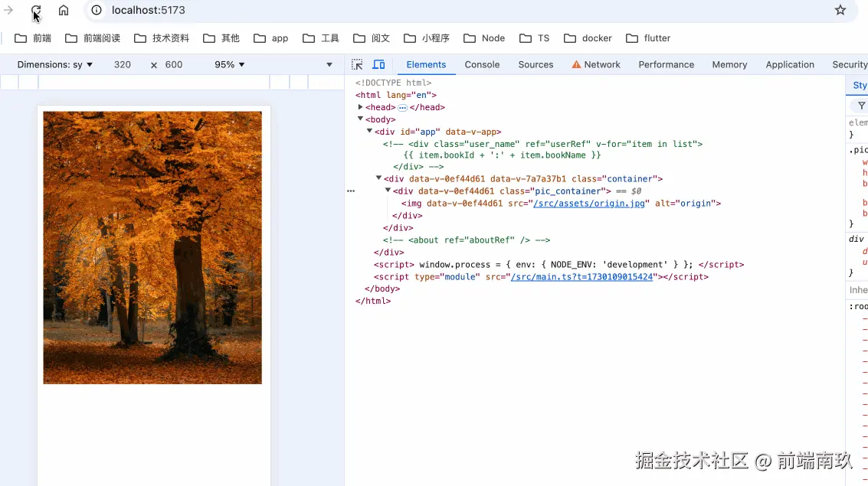Open the 工具 bookmark folder
The height and width of the screenshot is (486, 868).
(x=321, y=38)
